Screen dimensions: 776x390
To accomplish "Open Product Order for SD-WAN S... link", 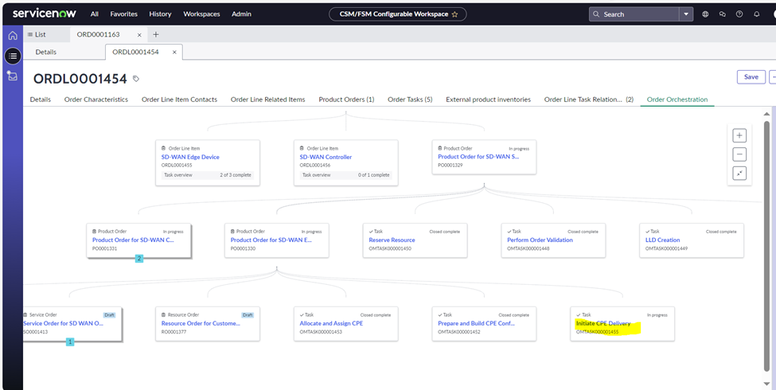I will point(479,156).
